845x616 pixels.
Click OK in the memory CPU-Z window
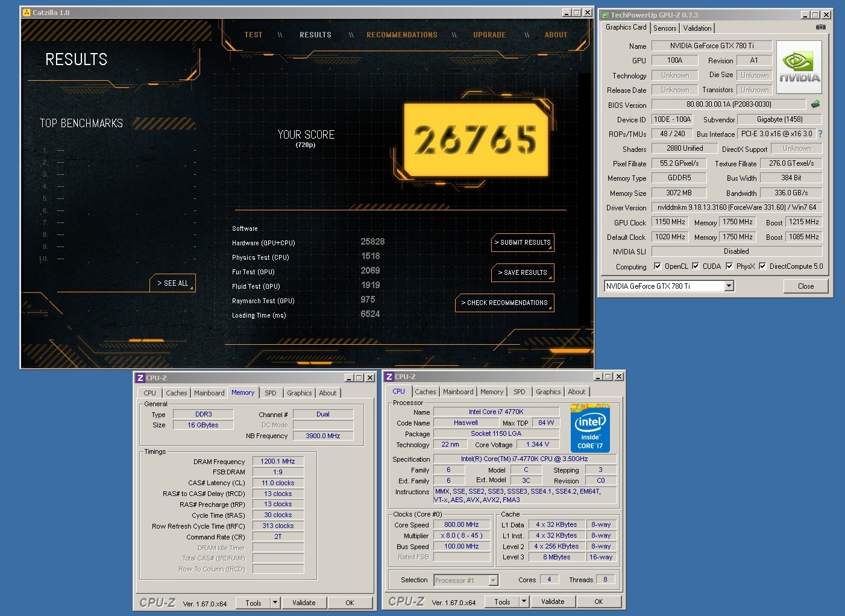pos(350,603)
